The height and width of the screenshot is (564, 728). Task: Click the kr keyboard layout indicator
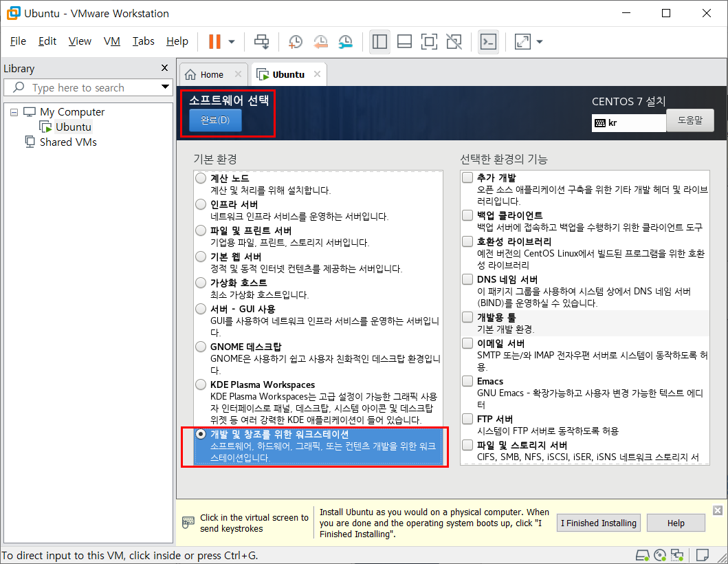(x=629, y=123)
